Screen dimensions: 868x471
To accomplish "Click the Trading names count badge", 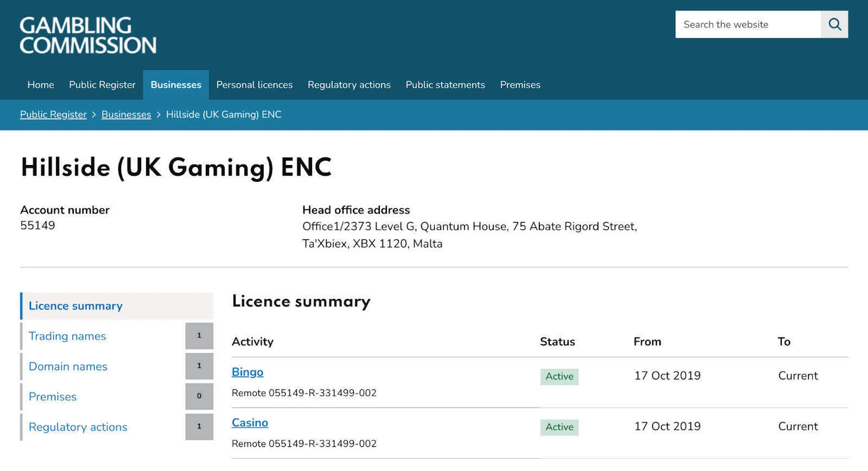I will pyautogui.click(x=199, y=336).
